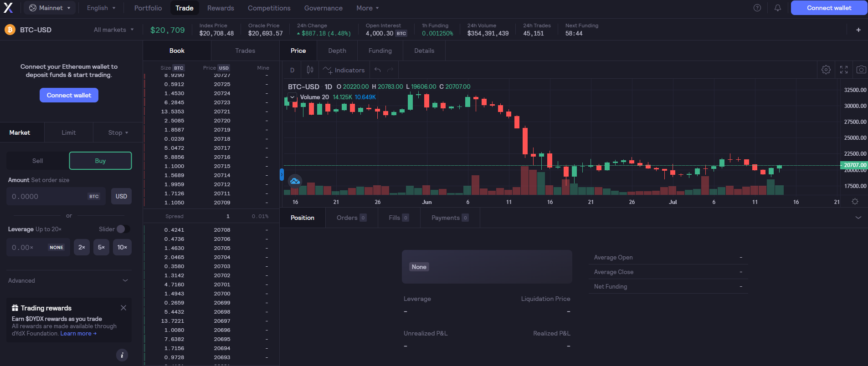This screenshot has width=868, height=366.
Task: Focus the leverage multiplier input
Action: pyautogui.click(x=38, y=247)
